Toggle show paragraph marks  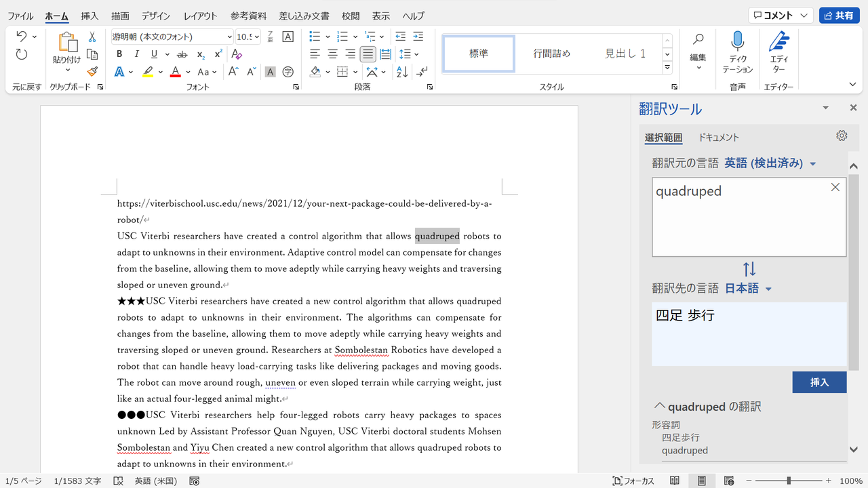[422, 71]
